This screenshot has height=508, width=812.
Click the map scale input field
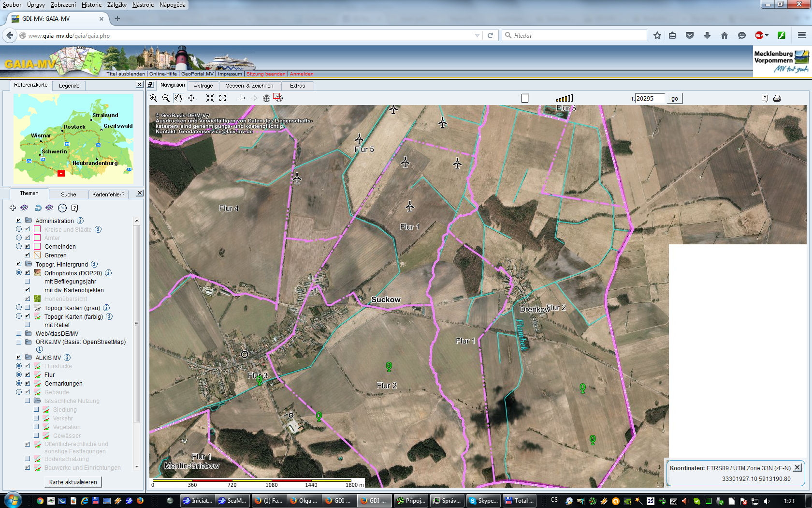(x=650, y=98)
